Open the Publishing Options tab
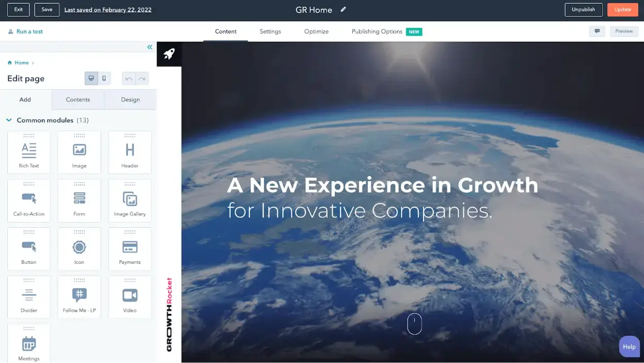Viewport: 644px width, 363px height. (377, 31)
